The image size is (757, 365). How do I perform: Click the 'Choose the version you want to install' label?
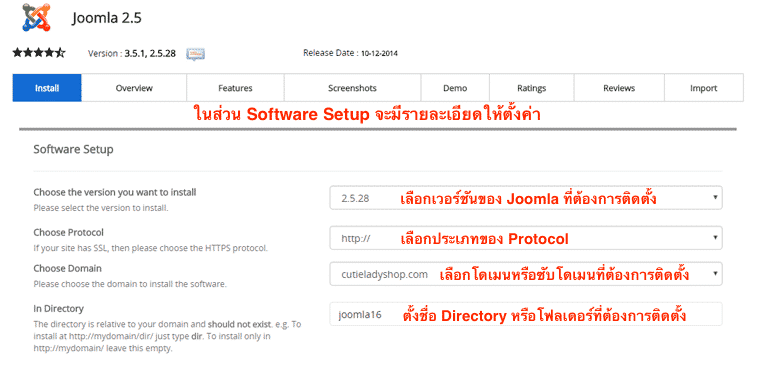(x=115, y=192)
